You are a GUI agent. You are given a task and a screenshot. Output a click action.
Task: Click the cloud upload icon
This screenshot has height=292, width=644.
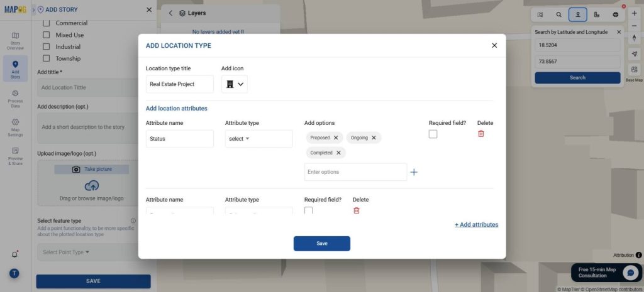tap(92, 186)
